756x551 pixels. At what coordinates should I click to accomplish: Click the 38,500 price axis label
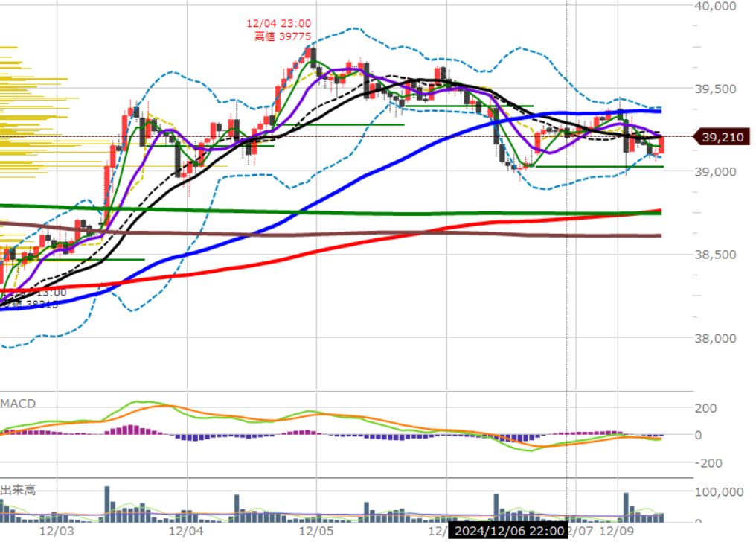coord(715,255)
